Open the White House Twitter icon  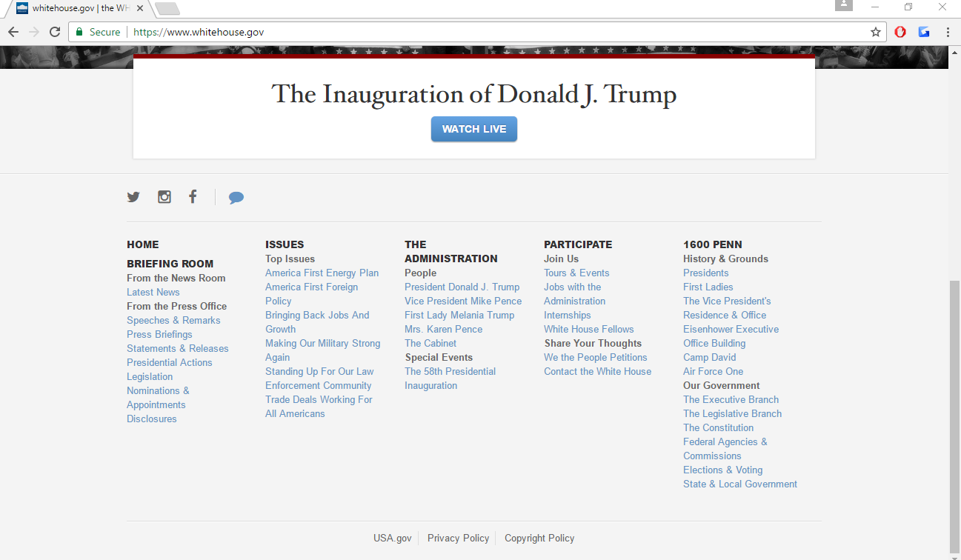coord(133,197)
